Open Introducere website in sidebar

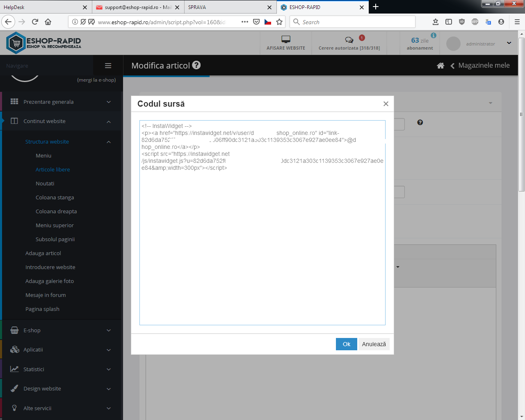coord(50,267)
